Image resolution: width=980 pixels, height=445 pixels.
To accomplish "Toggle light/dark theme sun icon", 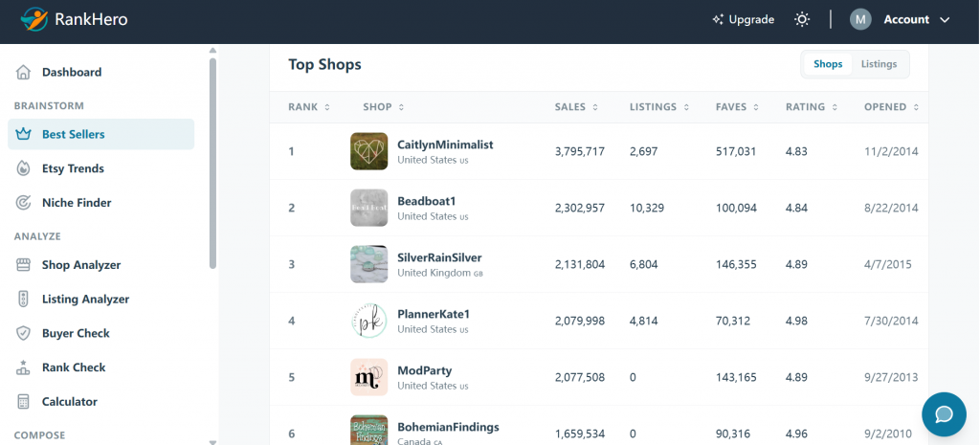I will pyautogui.click(x=802, y=19).
